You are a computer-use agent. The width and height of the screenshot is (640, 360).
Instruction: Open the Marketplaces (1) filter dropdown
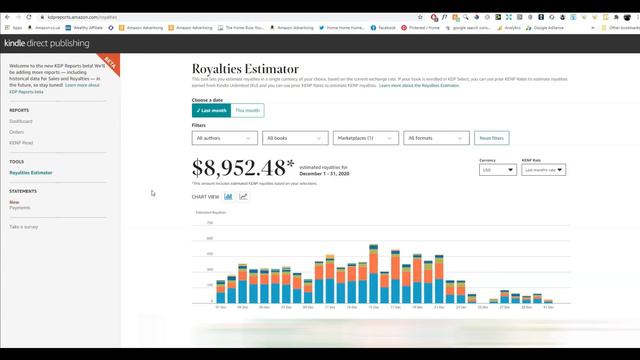[x=366, y=138]
